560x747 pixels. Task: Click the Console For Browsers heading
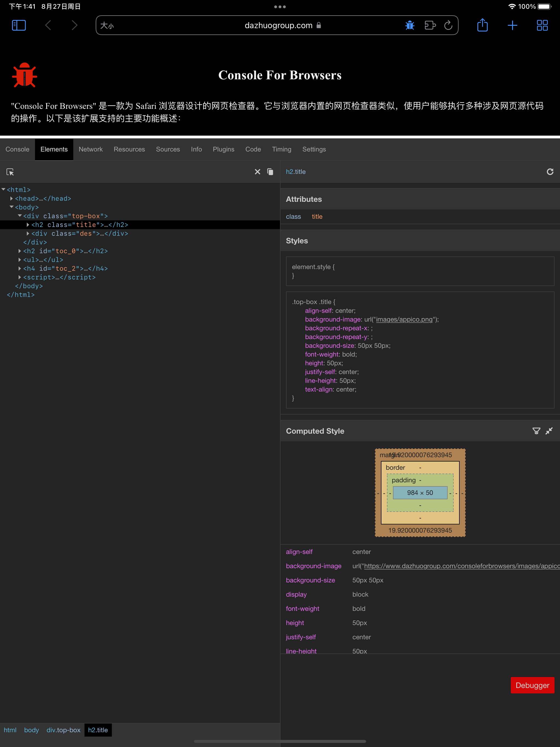coord(280,75)
